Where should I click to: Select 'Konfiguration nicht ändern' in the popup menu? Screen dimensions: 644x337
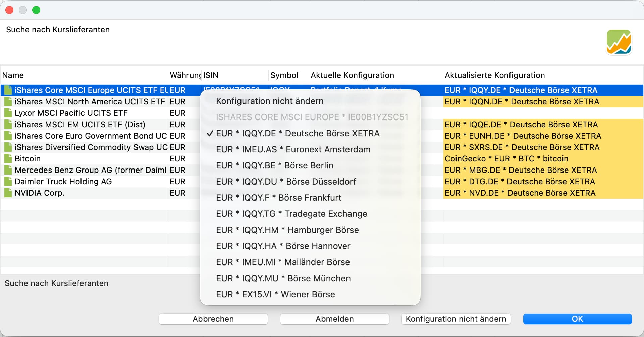coord(269,101)
